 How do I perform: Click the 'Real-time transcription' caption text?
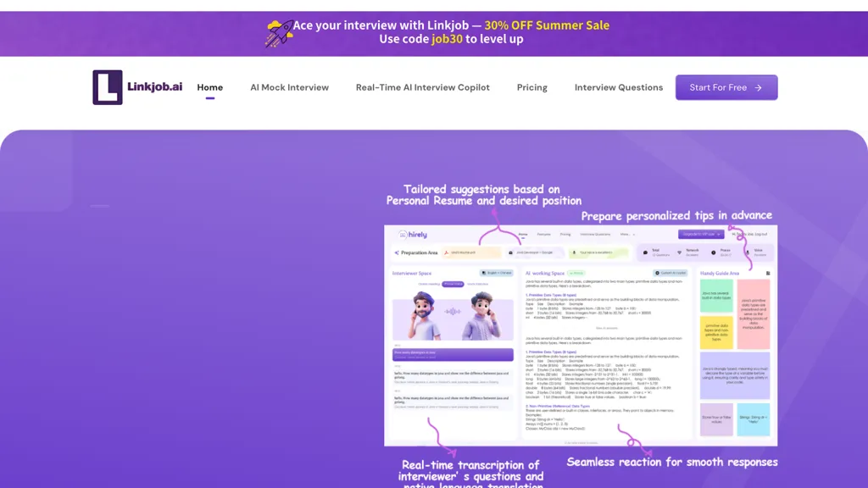click(x=471, y=474)
